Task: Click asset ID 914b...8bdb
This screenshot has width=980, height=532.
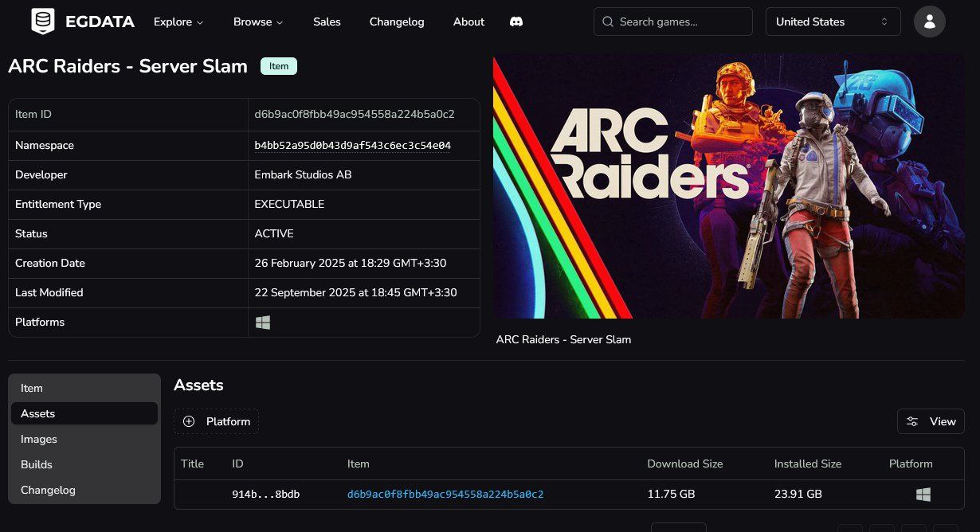Action: (x=266, y=495)
